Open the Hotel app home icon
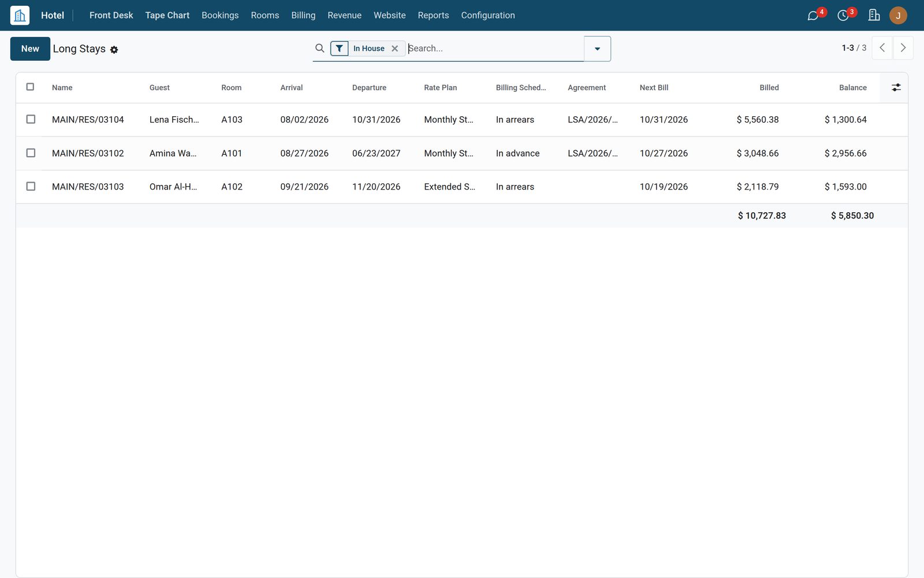Viewport: 924px width, 578px height. 20,15
